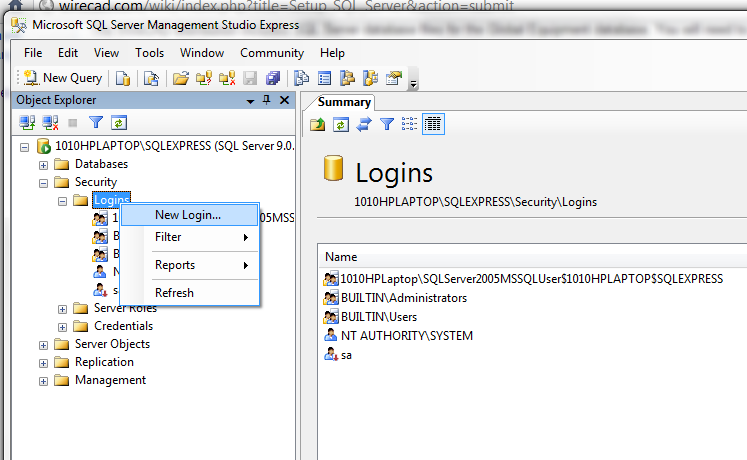Click the Refresh icon in Summary toolbar

coord(341,125)
